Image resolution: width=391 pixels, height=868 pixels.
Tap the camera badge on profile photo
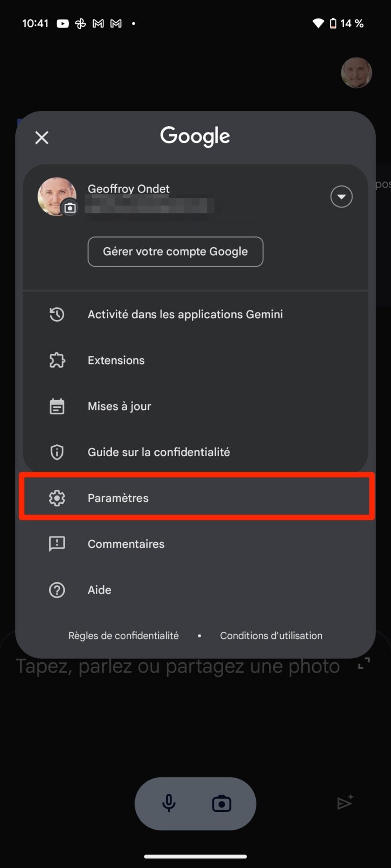tap(70, 208)
